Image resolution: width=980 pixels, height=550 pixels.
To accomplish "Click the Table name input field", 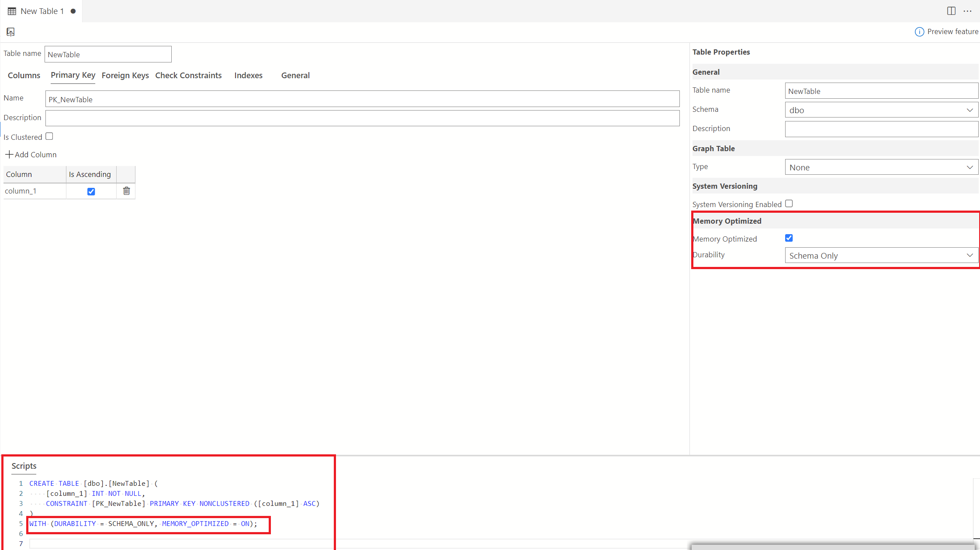I will click(107, 54).
